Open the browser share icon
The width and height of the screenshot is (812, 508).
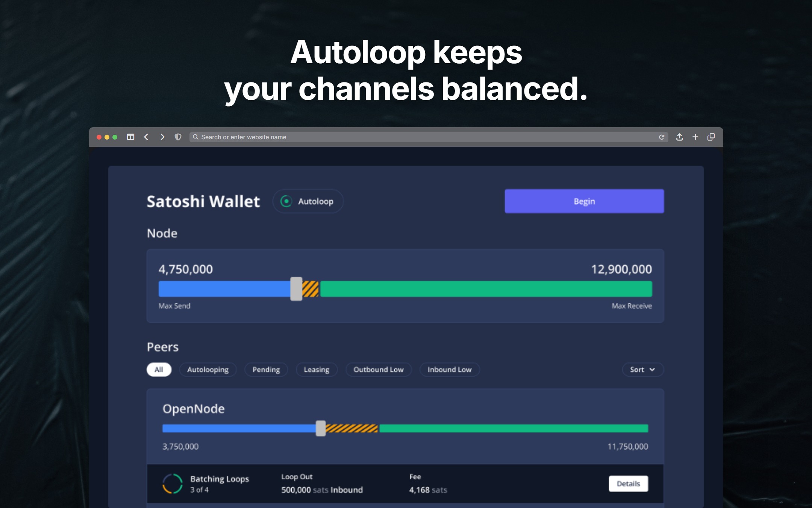pos(679,137)
